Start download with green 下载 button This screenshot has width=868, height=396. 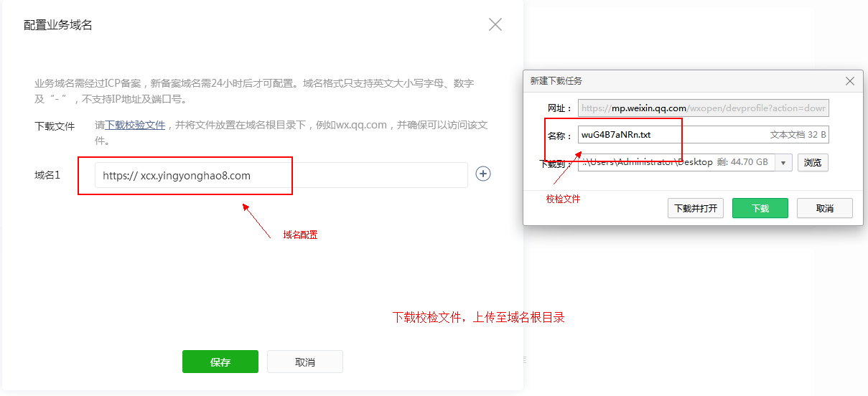(x=760, y=208)
